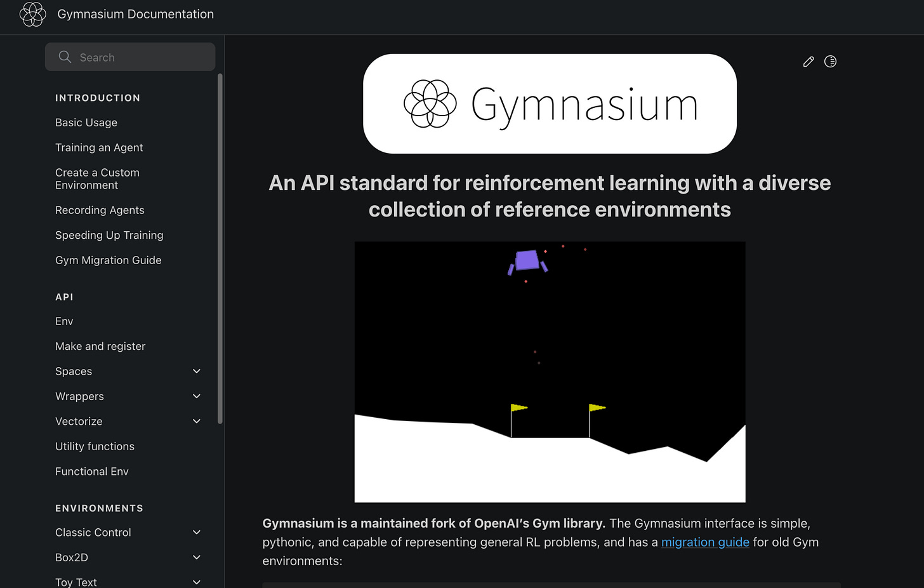Open Make and register page
The height and width of the screenshot is (588, 924).
coord(100,346)
